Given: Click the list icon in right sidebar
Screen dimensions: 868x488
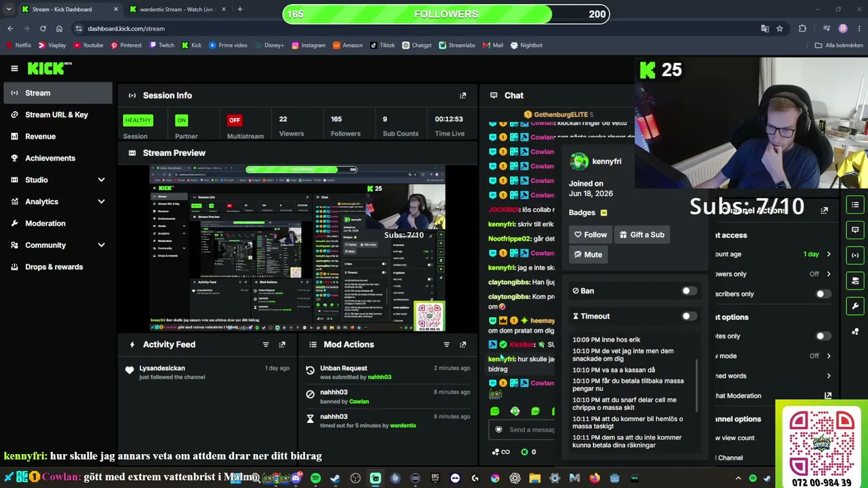Looking at the screenshot, I should click(x=855, y=205).
